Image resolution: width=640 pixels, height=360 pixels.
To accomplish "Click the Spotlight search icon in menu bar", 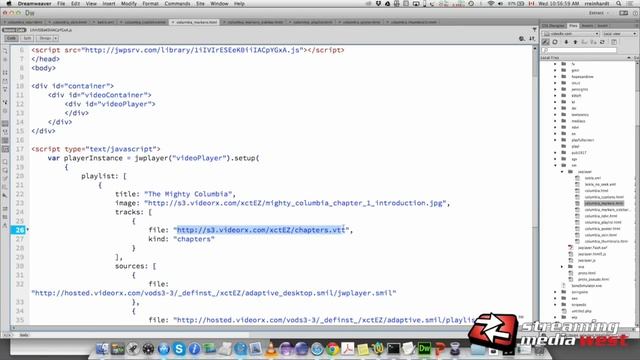I will coord(619,4).
